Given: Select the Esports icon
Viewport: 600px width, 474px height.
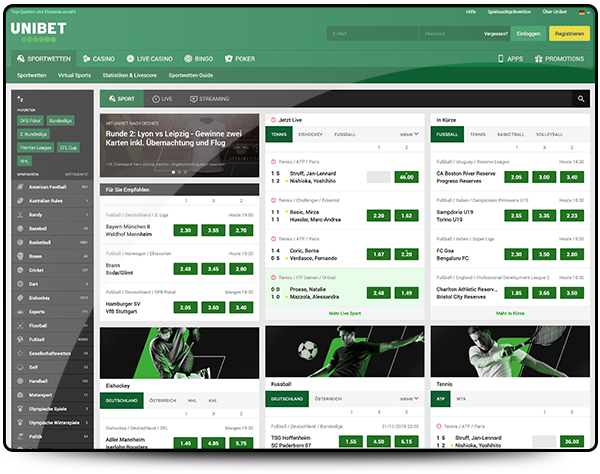Looking at the screenshot, I should pyautogui.click(x=20, y=312).
